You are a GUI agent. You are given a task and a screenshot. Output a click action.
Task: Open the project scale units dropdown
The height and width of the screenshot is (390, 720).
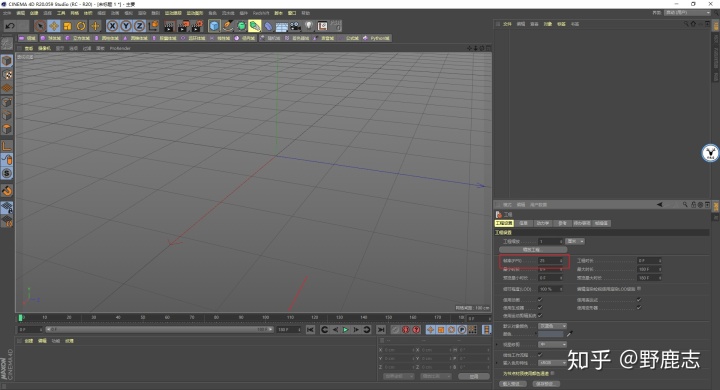coord(575,241)
